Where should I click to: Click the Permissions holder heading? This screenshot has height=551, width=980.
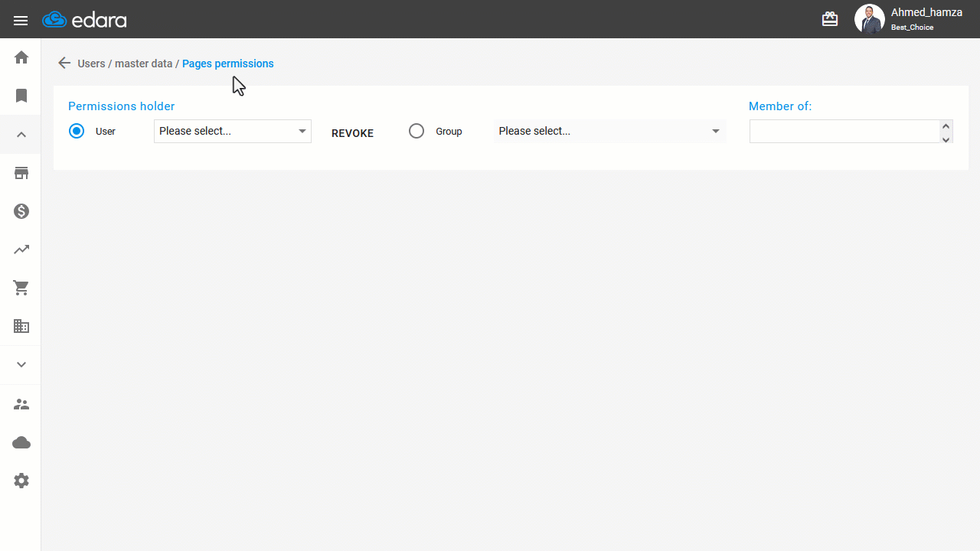122,106
